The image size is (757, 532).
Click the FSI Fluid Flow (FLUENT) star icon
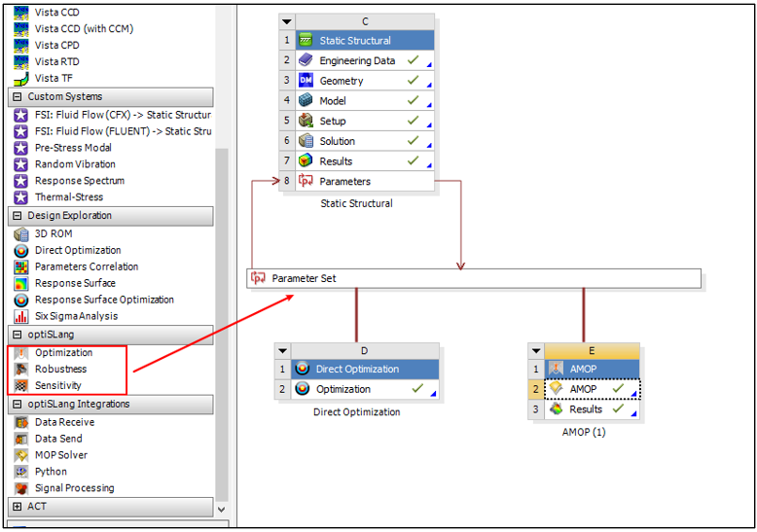tap(20, 131)
